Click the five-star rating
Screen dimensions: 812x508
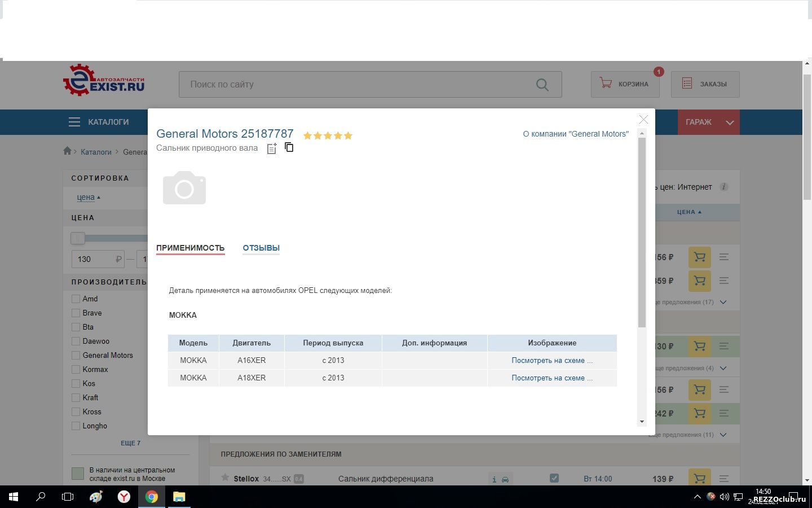(x=328, y=135)
